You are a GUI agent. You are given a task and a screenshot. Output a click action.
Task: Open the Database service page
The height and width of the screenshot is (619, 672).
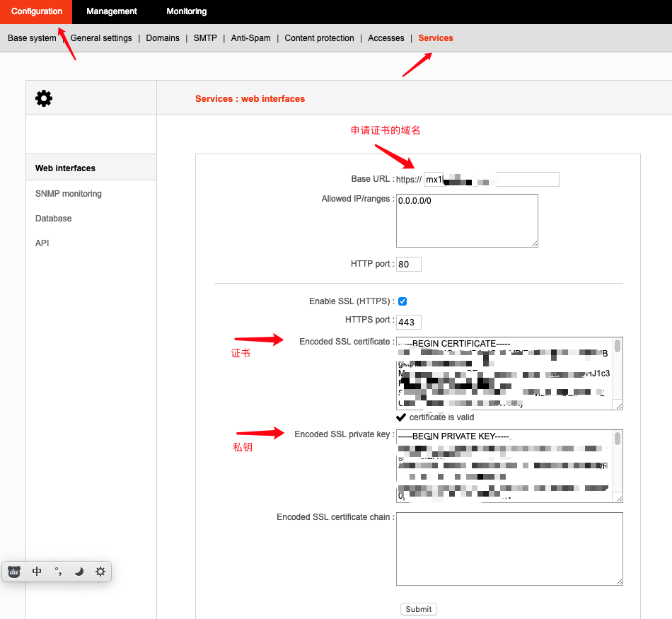(x=54, y=219)
